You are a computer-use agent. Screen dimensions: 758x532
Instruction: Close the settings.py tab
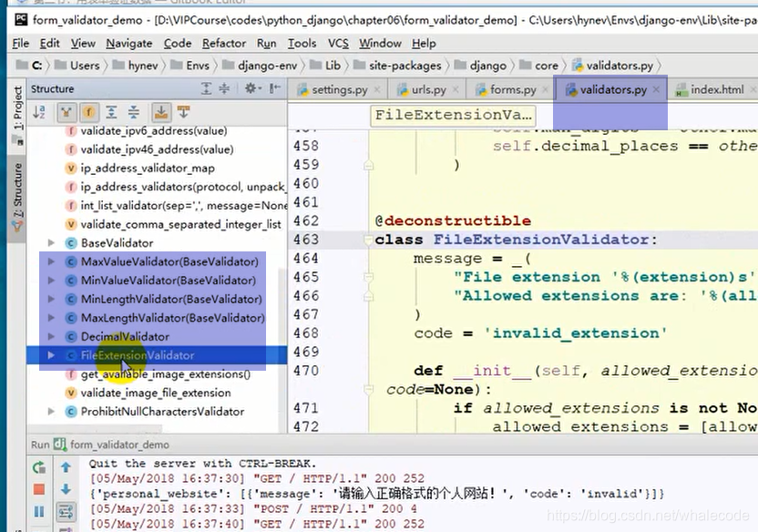[377, 90]
